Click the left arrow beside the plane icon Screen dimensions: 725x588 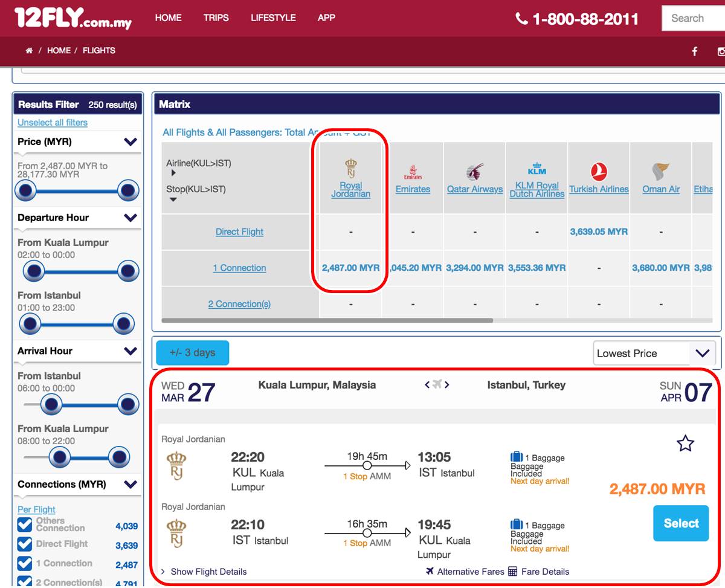pos(427,385)
